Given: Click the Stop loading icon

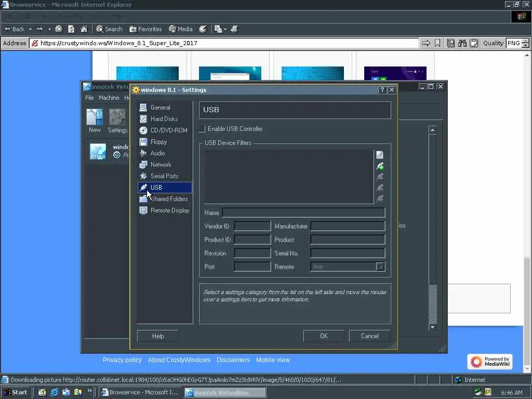Looking at the screenshot, I should click(59, 29).
